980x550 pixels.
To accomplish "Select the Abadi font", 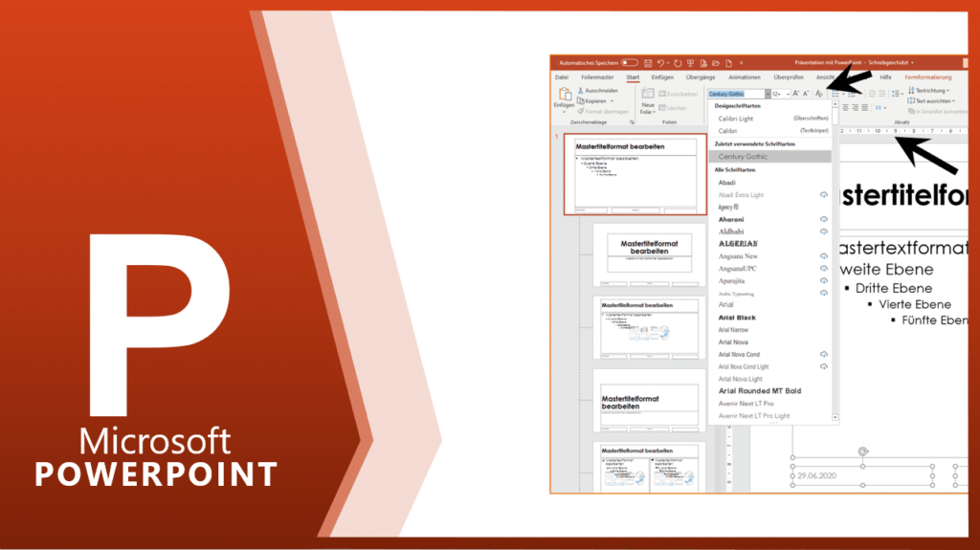I will (x=727, y=183).
